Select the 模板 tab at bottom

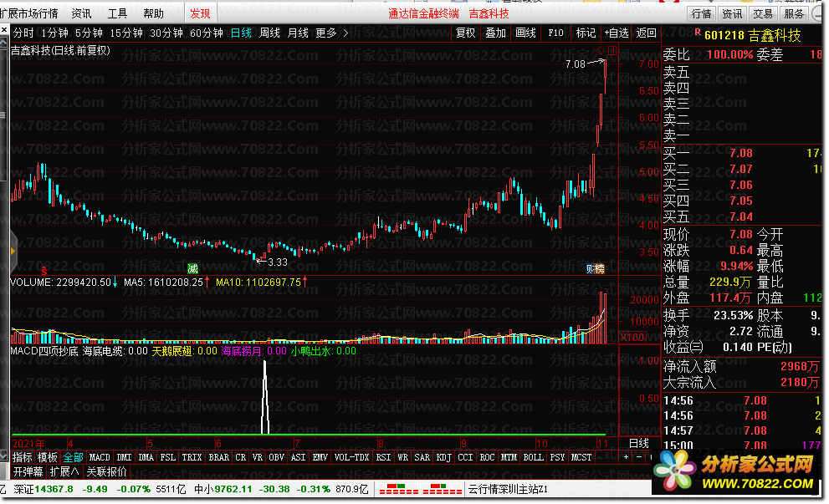tap(48, 457)
